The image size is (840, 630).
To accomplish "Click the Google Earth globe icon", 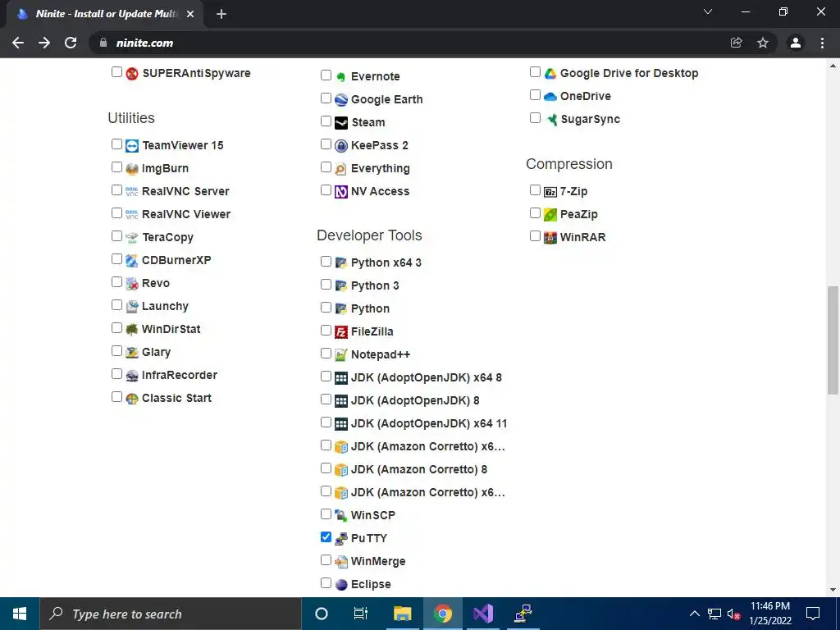I will 341,99.
